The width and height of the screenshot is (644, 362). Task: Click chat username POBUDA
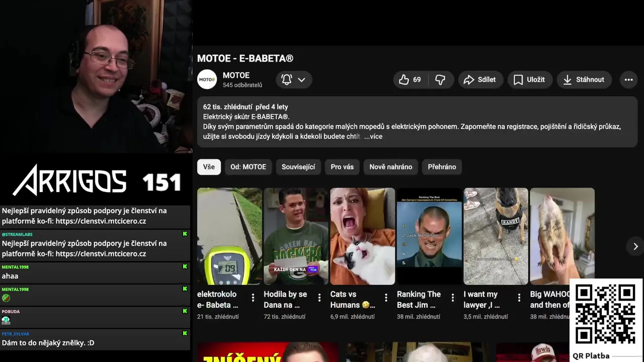coord(11,312)
